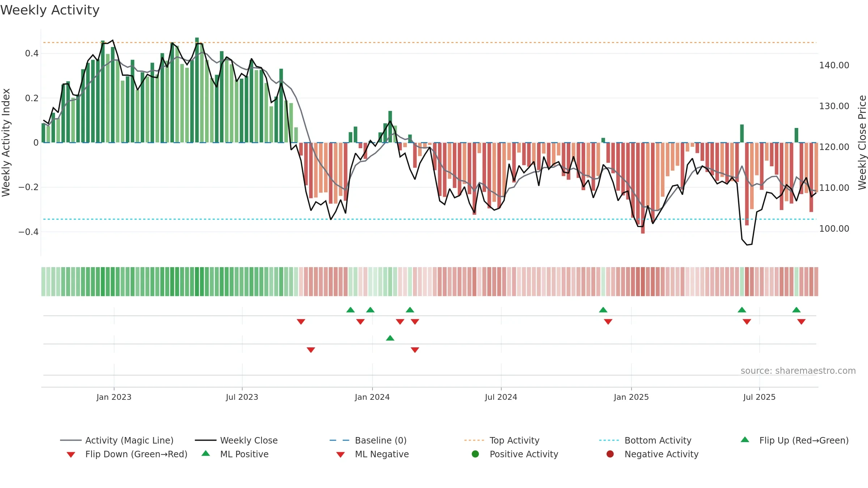Image resolution: width=868 pixels, height=488 pixels.
Task: Click the last green flip-up marker after Jul 2025
Action: (796, 310)
